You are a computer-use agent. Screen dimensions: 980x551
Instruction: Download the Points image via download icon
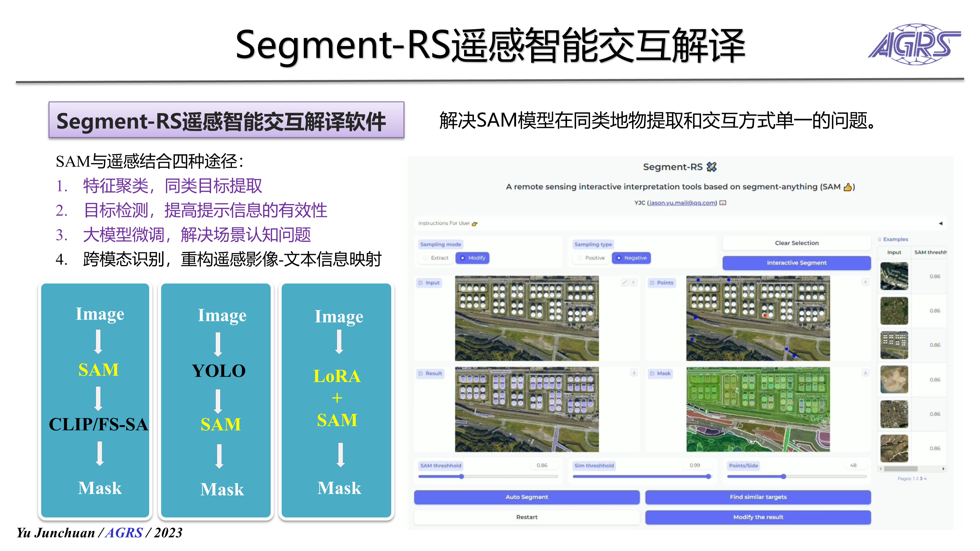(866, 282)
